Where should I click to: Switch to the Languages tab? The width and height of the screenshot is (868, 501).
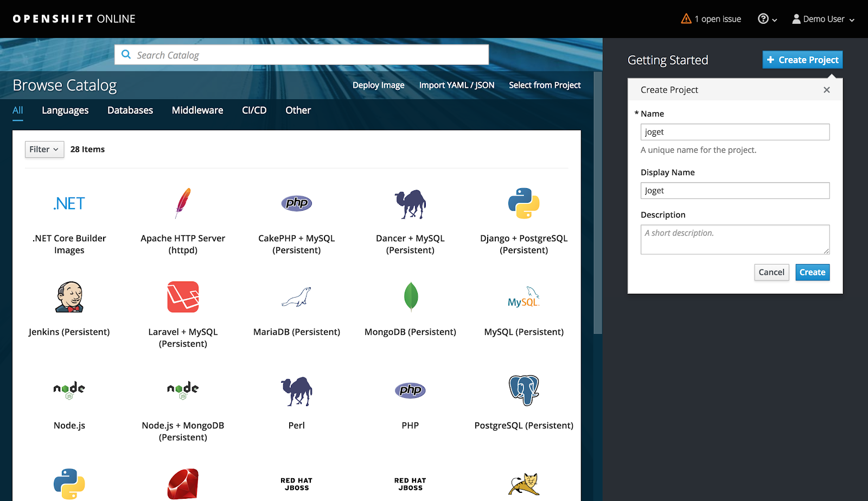tap(65, 110)
